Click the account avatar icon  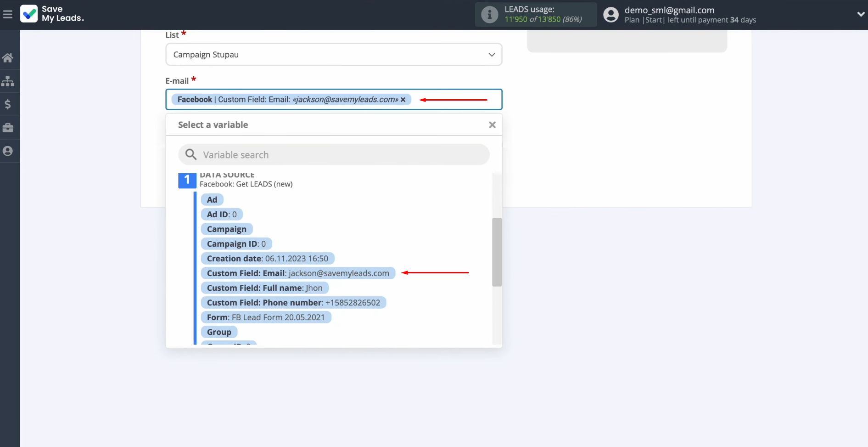click(610, 15)
